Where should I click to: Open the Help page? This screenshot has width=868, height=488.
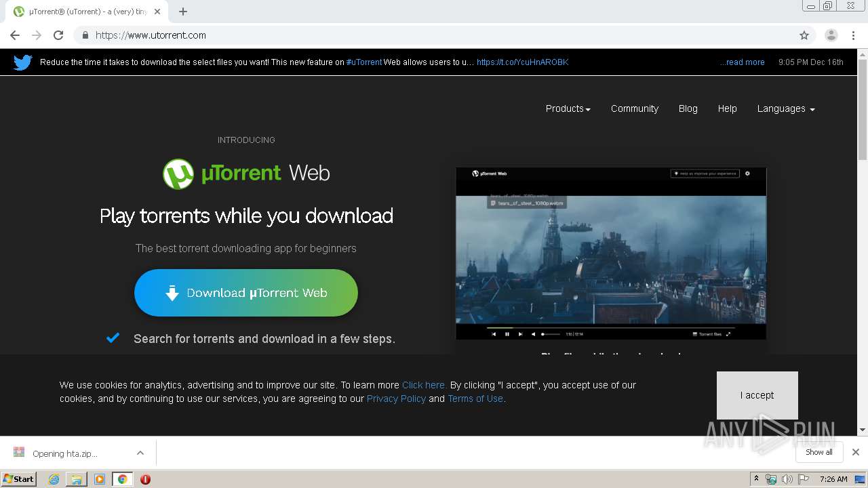pyautogui.click(x=727, y=108)
